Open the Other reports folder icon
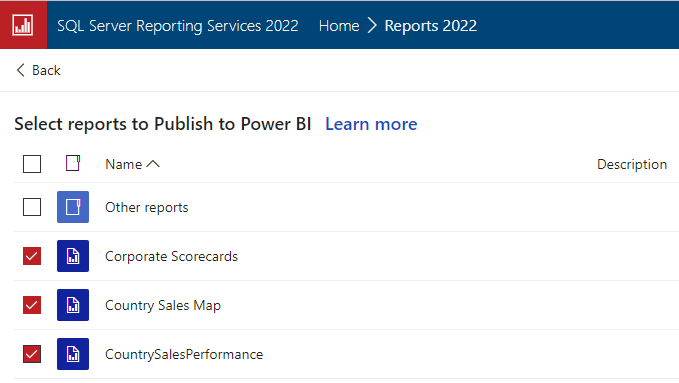Image resolution: width=679 pixels, height=383 pixels. click(73, 207)
